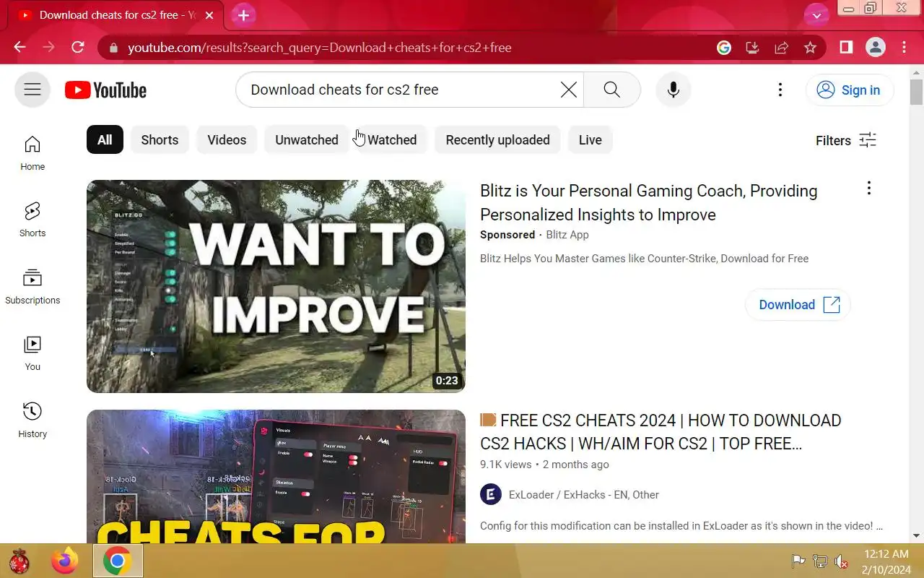Open the Blitz Personal Gaming Coach title
Image resolution: width=924 pixels, height=578 pixels.
[649, 202]
